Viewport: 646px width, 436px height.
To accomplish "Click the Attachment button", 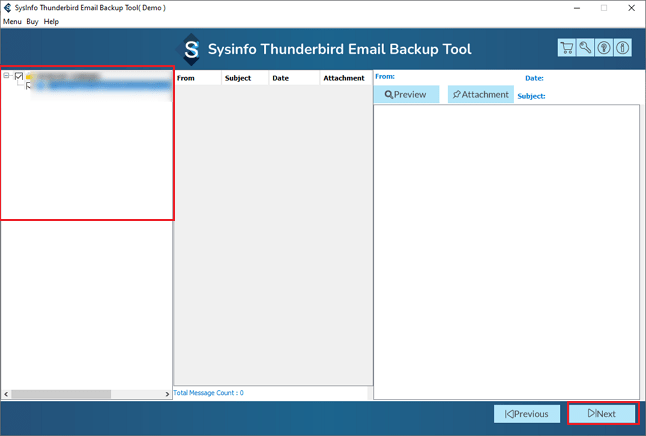I will coord(480,95).
